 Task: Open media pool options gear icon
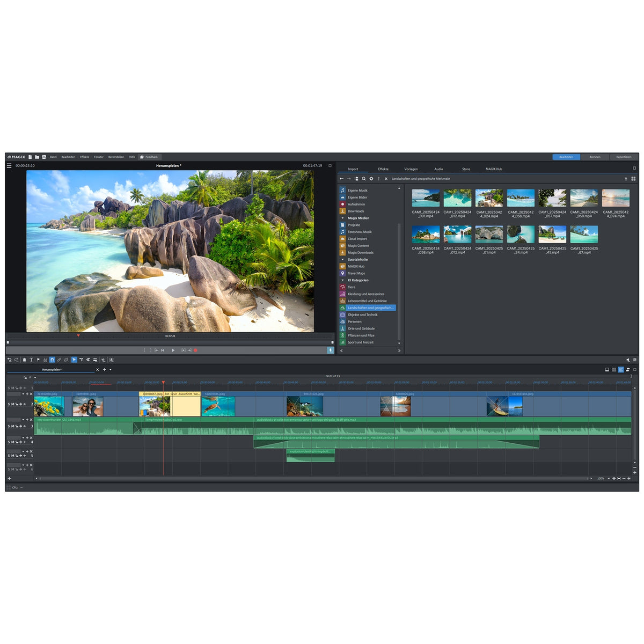pyautogui.click(x=371, y=179)
